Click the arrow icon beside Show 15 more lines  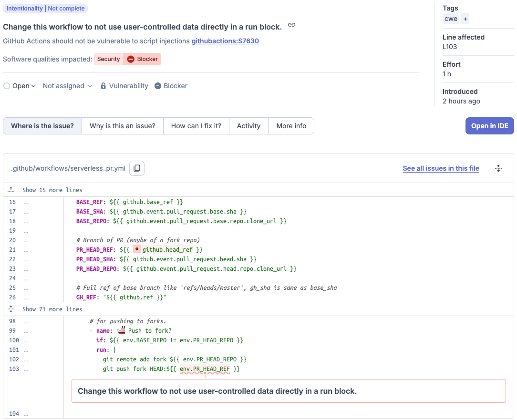11,189
